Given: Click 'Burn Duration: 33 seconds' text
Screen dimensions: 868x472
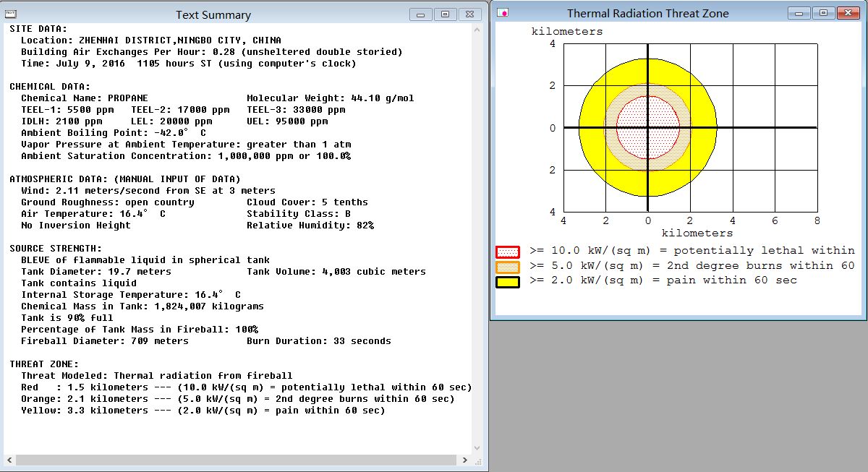Looking at the screenshot, I should [319, 341].
